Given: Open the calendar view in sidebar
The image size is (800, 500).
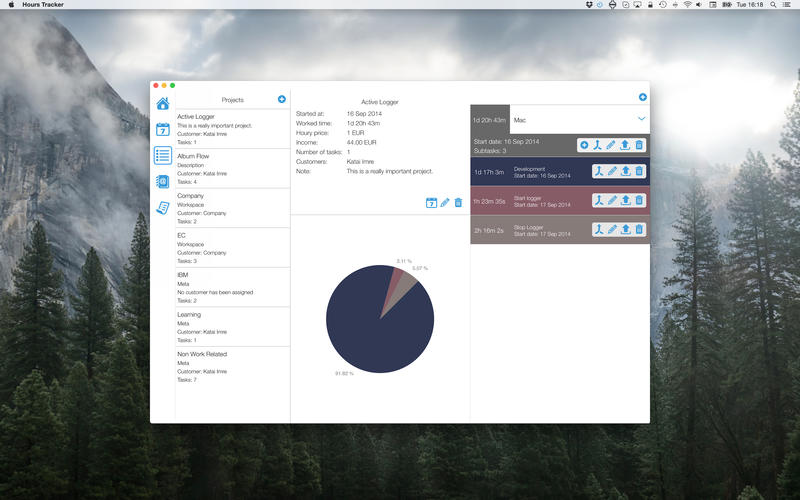Looking at the screenshot, I should point(162,129).
